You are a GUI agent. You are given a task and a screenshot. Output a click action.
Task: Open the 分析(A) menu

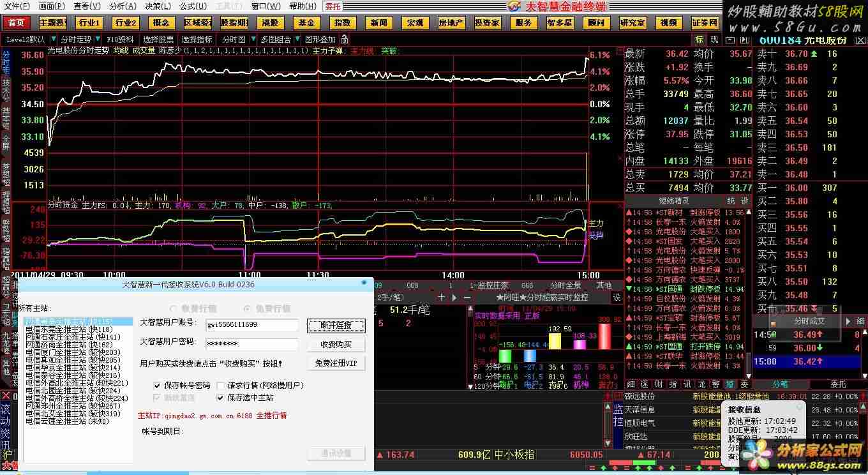[122, 6]
